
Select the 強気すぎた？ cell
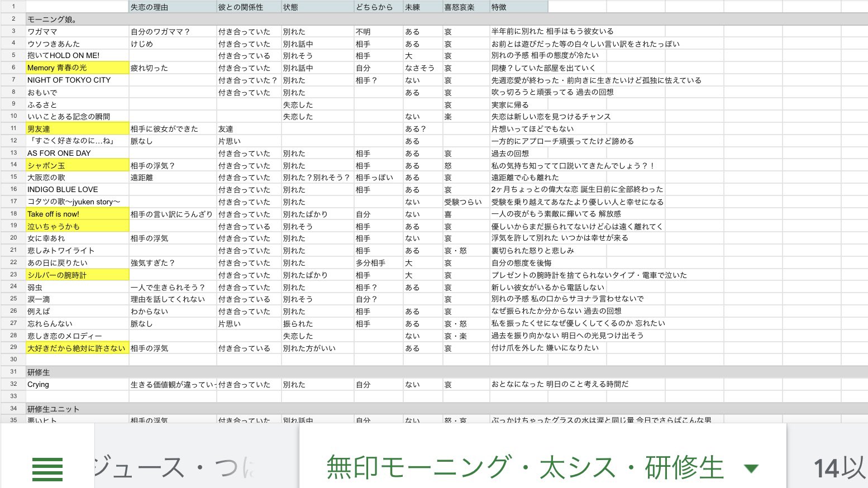173,262
